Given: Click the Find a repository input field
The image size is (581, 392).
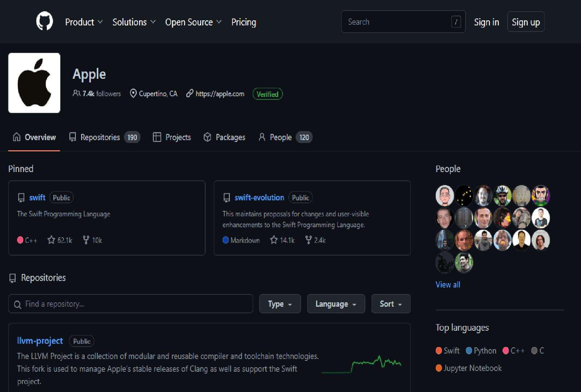Looking at the screenshot, I should click(131, 304).
